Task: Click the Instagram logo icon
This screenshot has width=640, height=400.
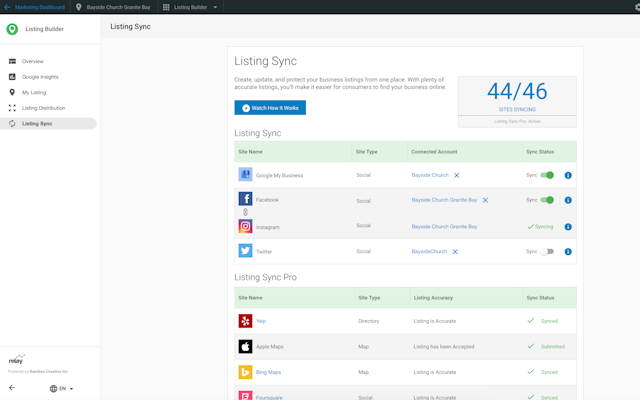Action: pyautogui.click(x=245, y=227)
